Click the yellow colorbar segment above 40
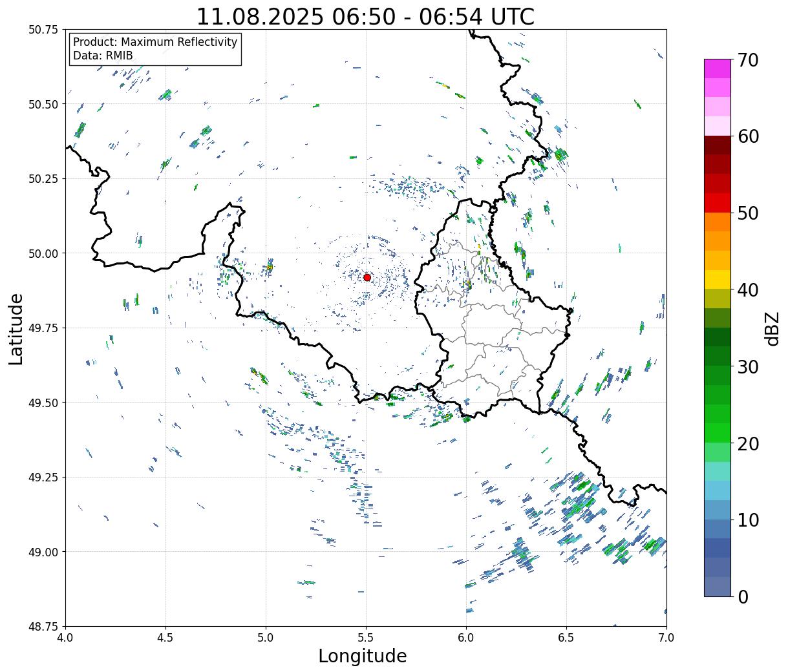This screenshot has width=788, height=672. point(717,279)
